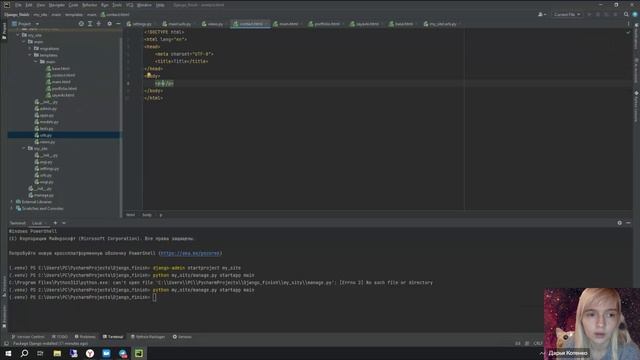Collapse the templates folder in tree

point(30,55)
